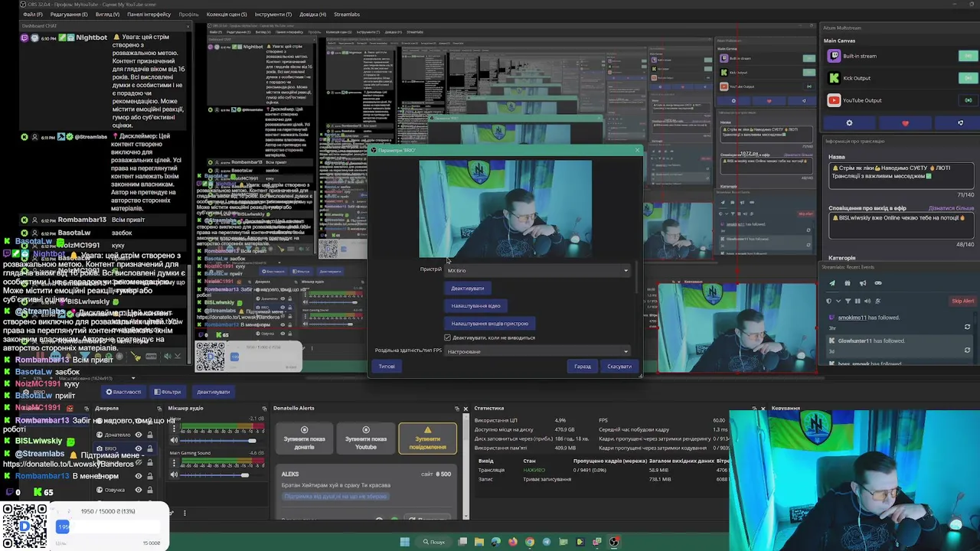
Task: Select the gift icon in Recent Events
Action: point(848,283)
